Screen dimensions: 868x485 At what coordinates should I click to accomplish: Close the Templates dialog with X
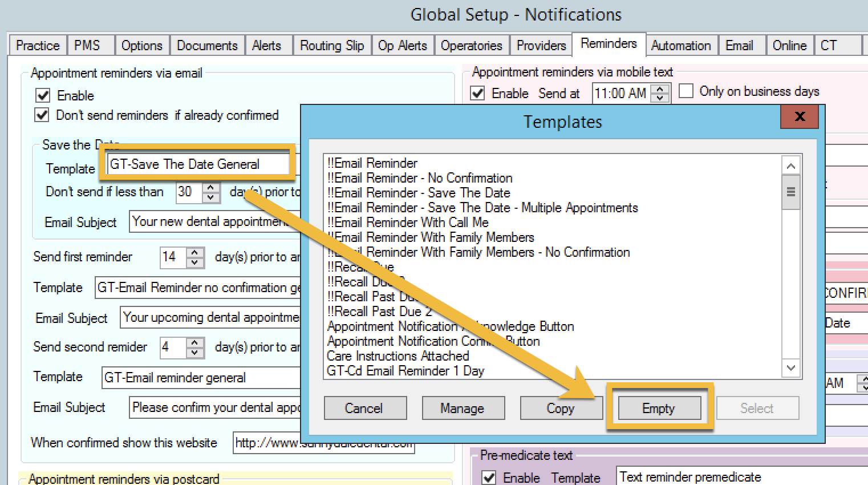click(x=800, y=117)
